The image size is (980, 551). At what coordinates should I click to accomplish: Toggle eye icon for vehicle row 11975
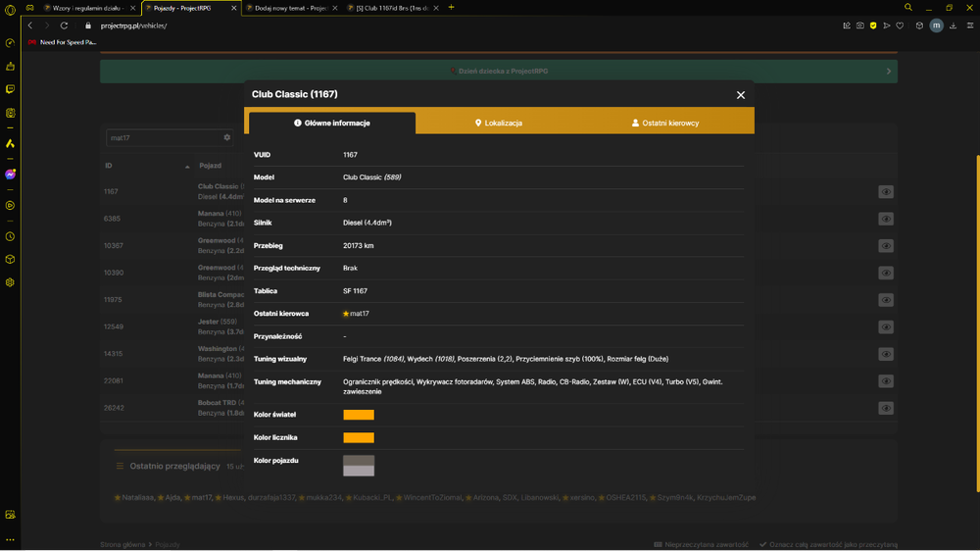point(886,300)
